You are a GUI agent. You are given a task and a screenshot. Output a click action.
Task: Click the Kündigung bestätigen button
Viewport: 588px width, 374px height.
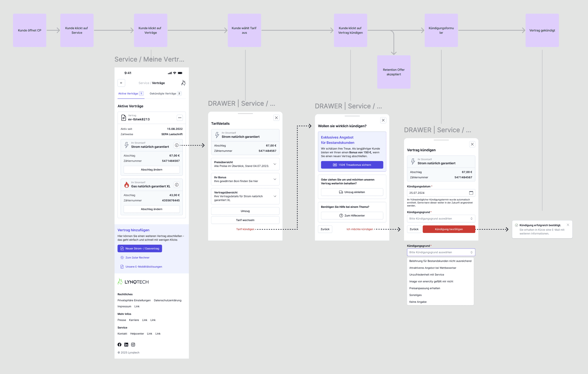tap(449, 229)
